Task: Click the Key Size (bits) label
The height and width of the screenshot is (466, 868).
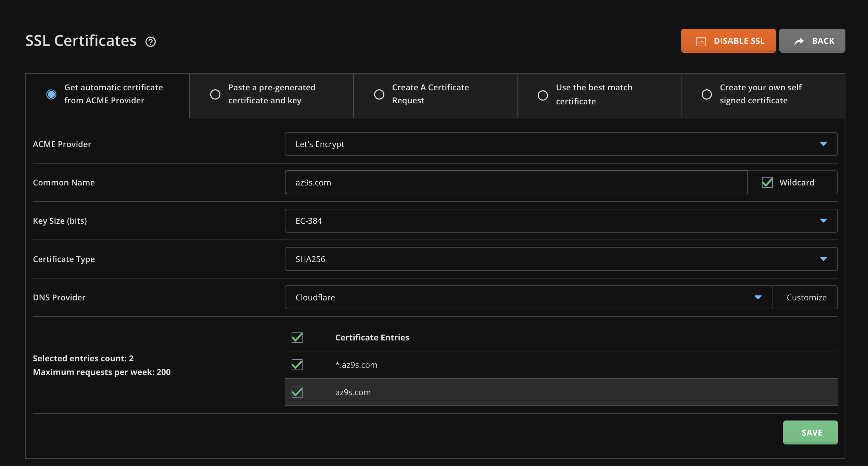Action: pyautogui.click(x=60, y=221)
